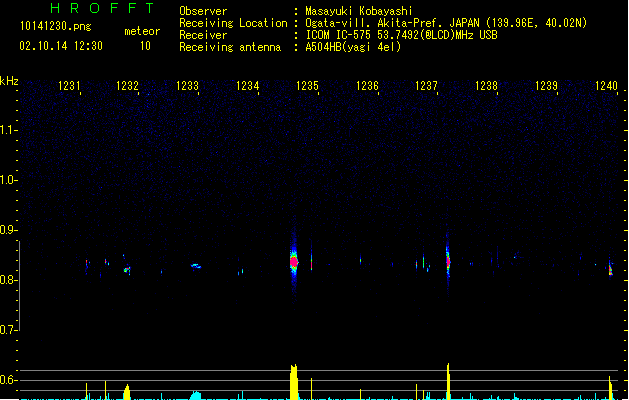
Task: Click the cyan echo near 1233
Action: [x=196, y=266]
